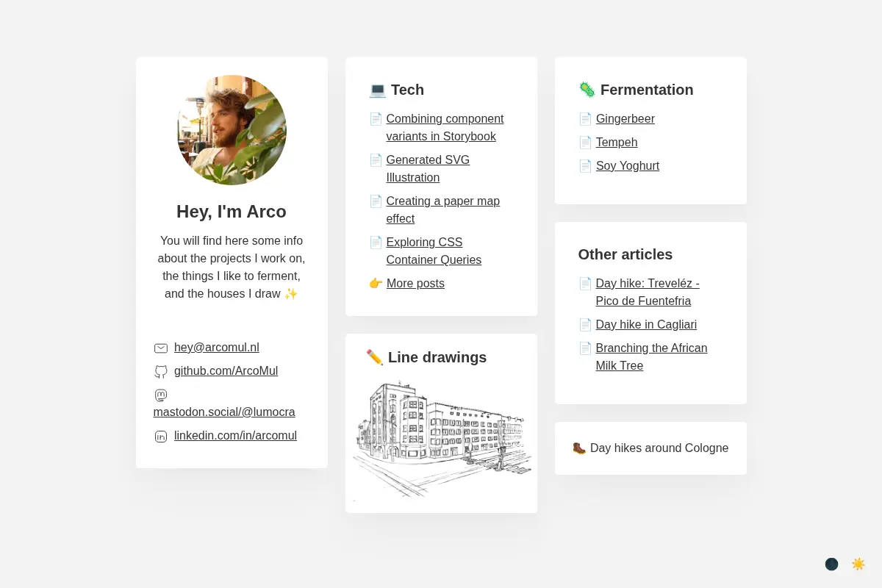Screen dimensions: 882x588
Task: Click the email envelope icon
Action: [x=161, y=348]
